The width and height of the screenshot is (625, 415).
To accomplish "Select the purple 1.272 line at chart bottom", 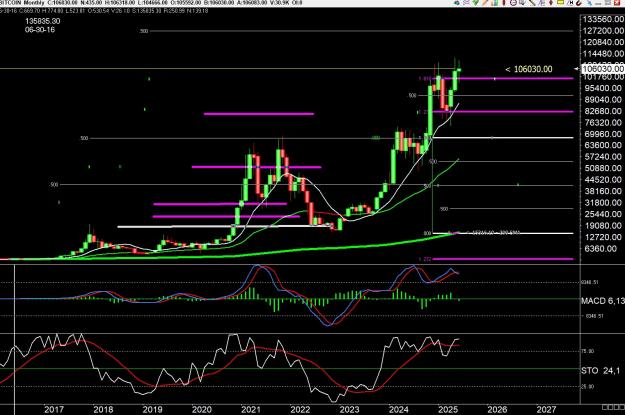I will (x=503, y=259).
